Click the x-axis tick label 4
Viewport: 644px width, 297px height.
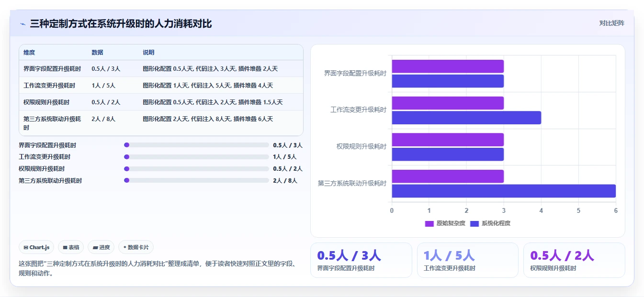coord(541,210)
